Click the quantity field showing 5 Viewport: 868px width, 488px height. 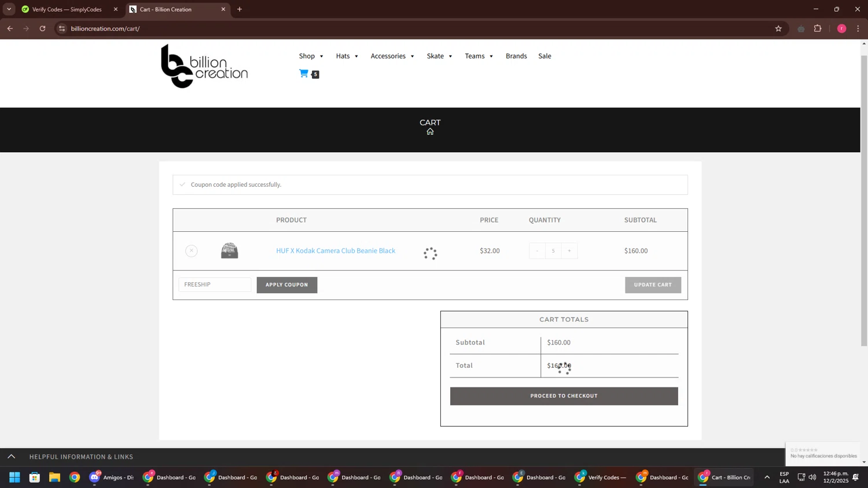pyautogui.click(x=553, y=251)
